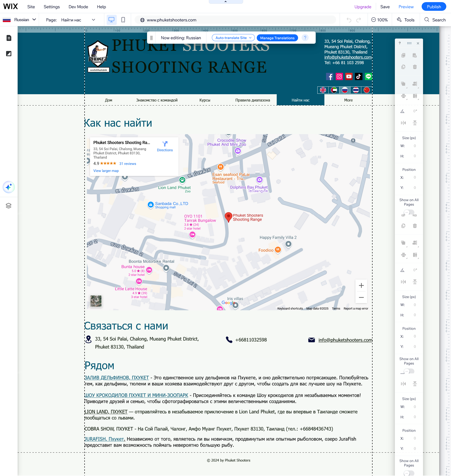Click the Instagram social icon
Image resolution: width=451 pixels, height=476 pixels.
point(339,76)
